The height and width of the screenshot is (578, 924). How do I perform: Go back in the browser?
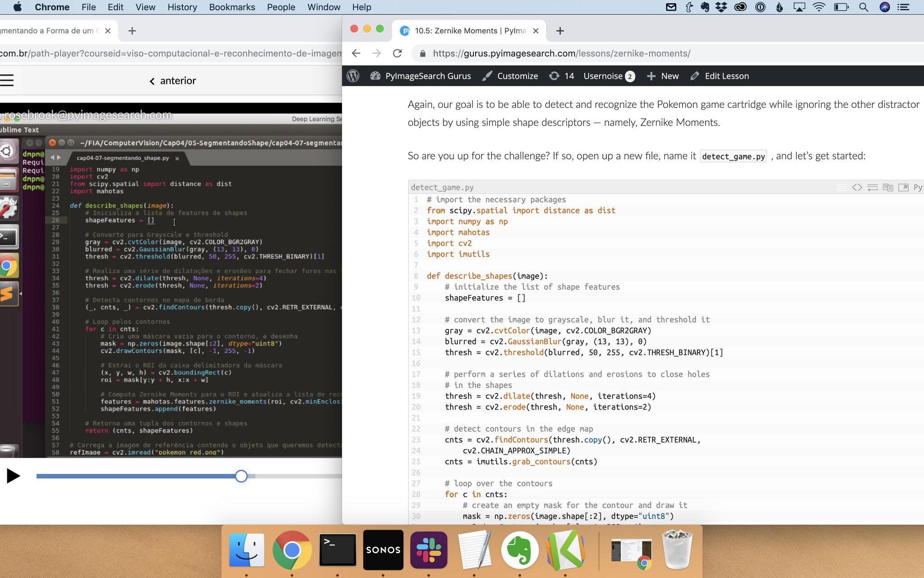pyautogui.click(x=356, y=53)
